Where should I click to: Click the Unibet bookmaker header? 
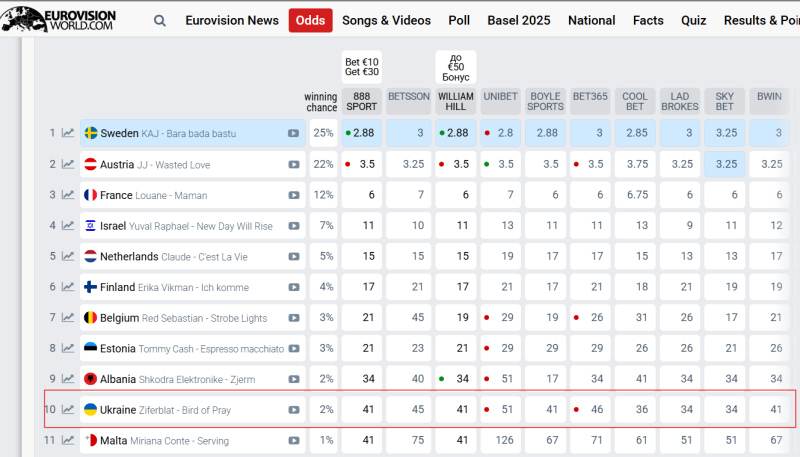501,101
